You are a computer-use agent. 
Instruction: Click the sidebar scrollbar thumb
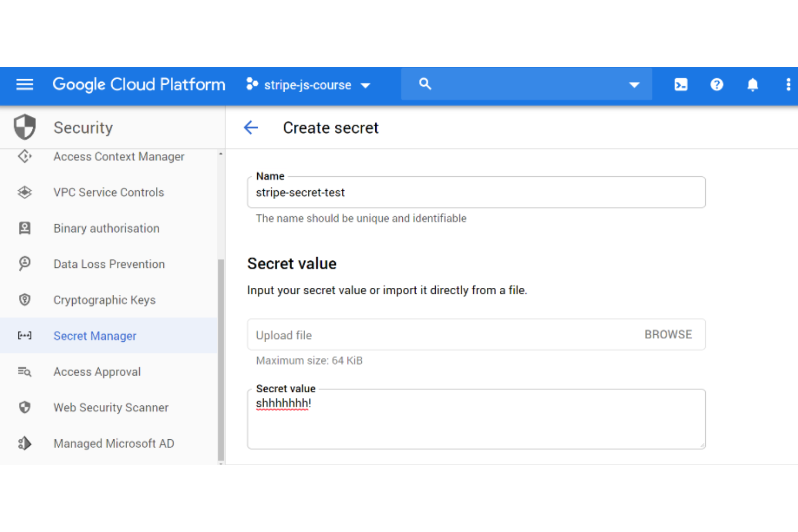tap(221, 360)
